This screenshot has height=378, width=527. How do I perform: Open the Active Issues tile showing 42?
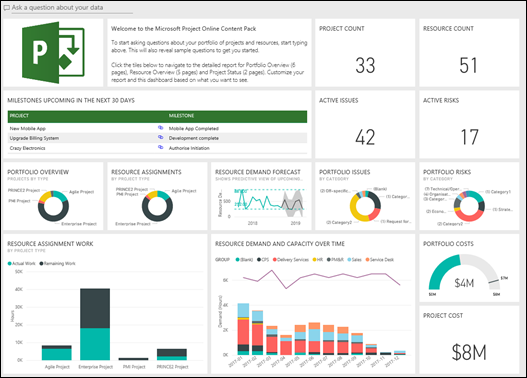365,124
